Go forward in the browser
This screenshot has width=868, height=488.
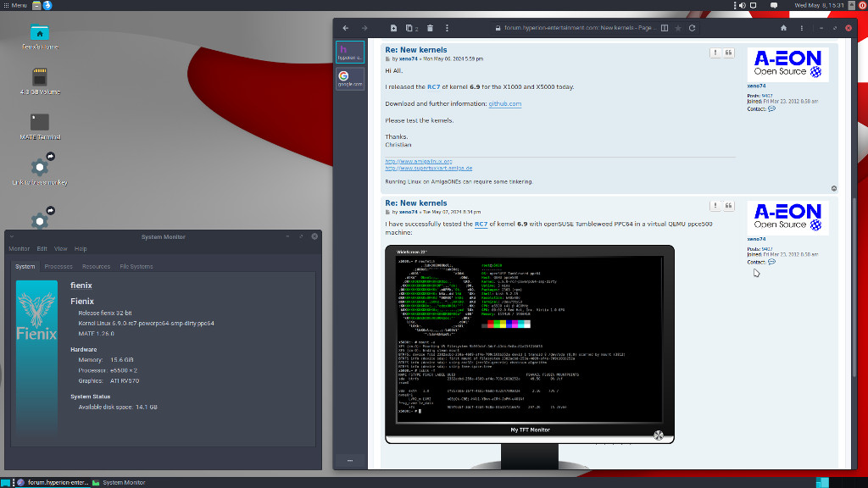[364, 28]
